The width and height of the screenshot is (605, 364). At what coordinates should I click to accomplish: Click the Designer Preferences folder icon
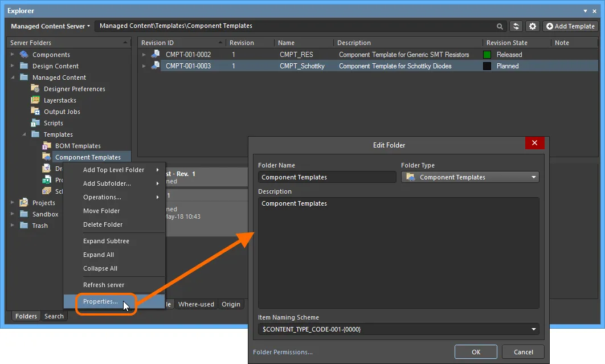pyautogui.click(x=35, y=89)
